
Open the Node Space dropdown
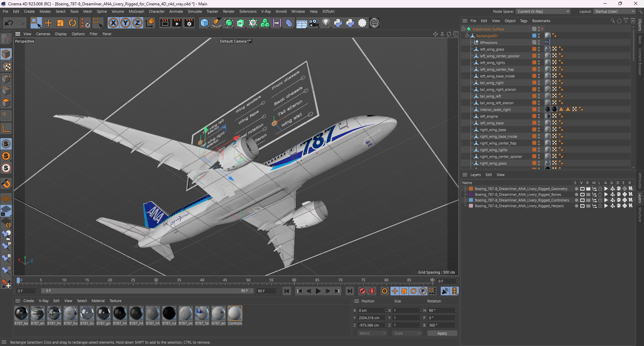pos(543,11)
